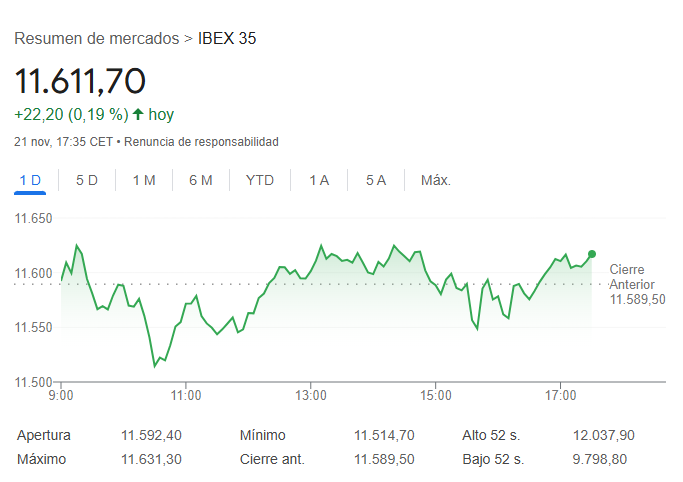
Task: Select the YTD range tab
Action: 260,180
